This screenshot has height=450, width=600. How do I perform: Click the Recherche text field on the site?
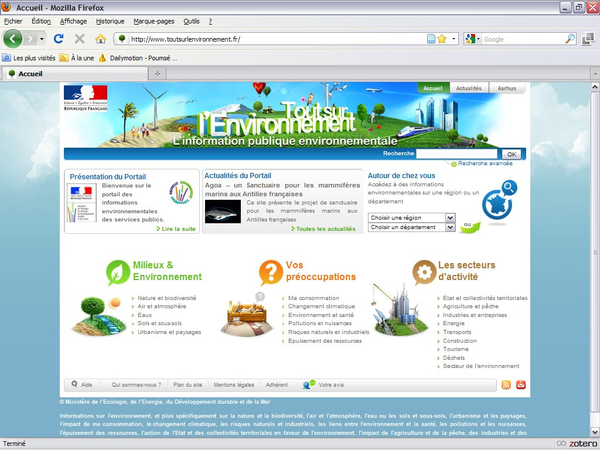tap(456, 154)
